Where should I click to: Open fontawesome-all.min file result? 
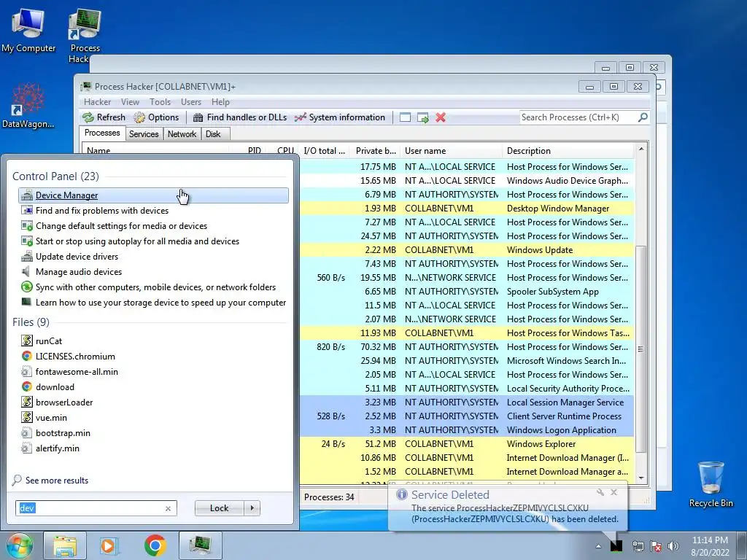point(77,371)
